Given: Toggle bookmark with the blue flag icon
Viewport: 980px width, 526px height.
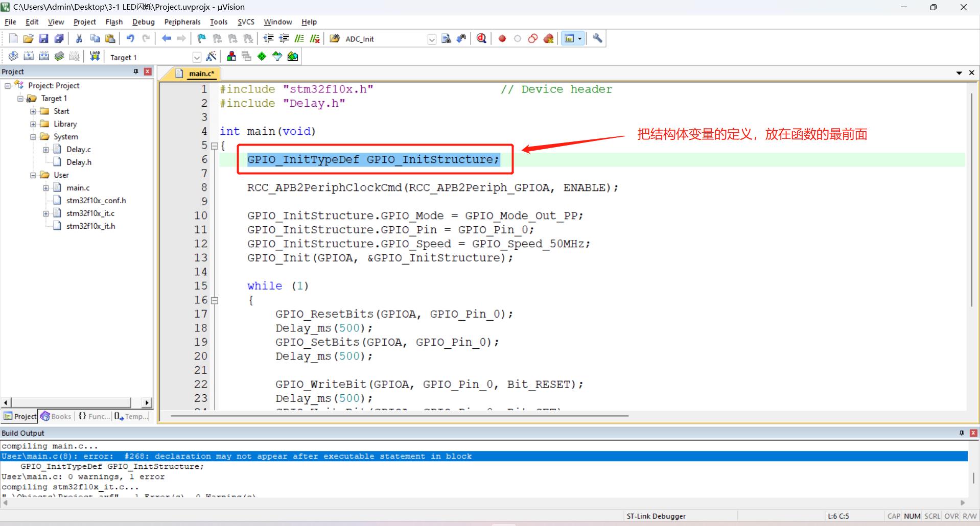Looking at the screenshot, I should [x=202, y=39].
